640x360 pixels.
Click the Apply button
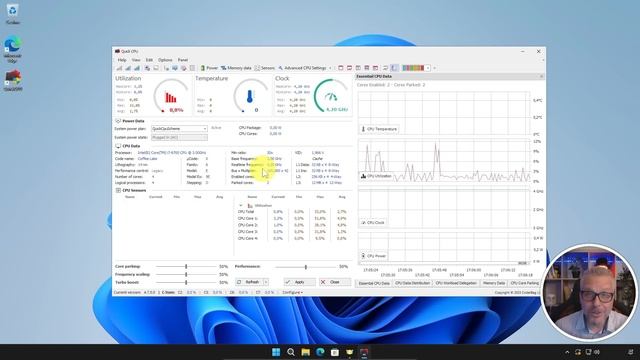pos(300,282)
